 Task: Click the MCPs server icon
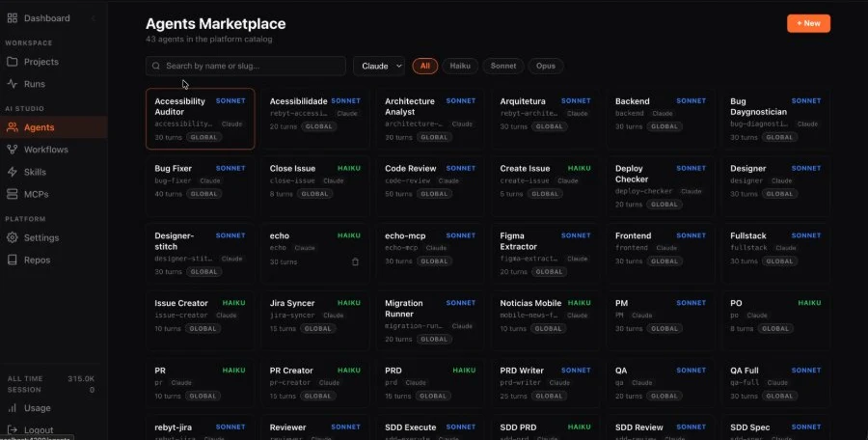[x=12, y=194]
